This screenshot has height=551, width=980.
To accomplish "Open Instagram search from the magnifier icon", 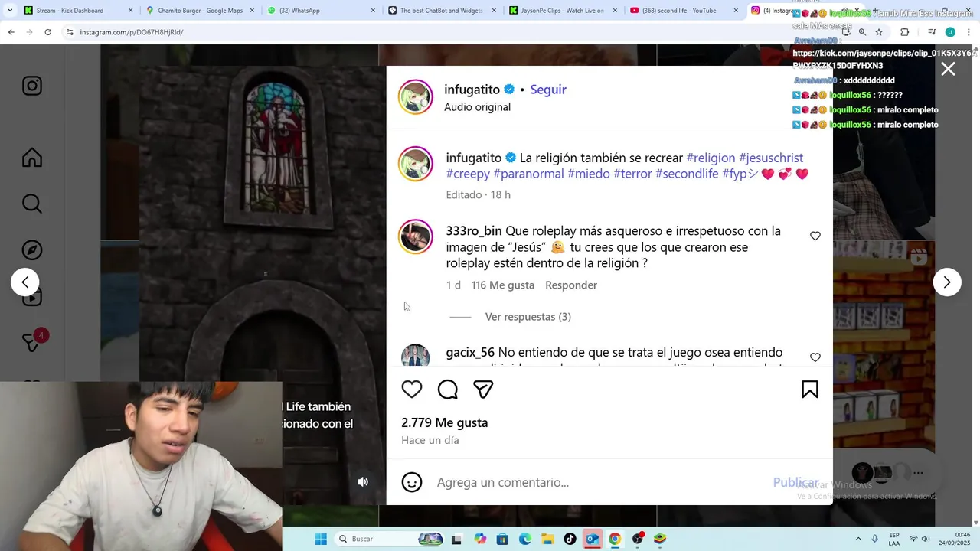I will point(32,204).
